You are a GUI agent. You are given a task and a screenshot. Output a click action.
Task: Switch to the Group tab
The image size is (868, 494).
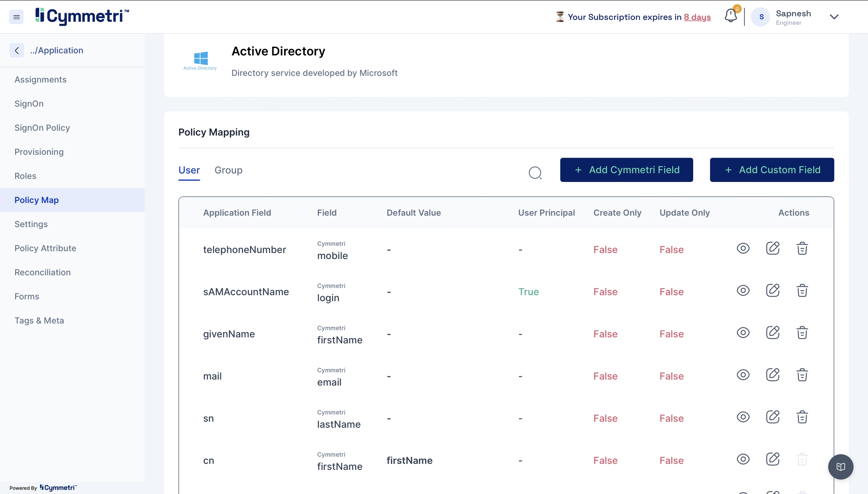(x=228, y=170)
